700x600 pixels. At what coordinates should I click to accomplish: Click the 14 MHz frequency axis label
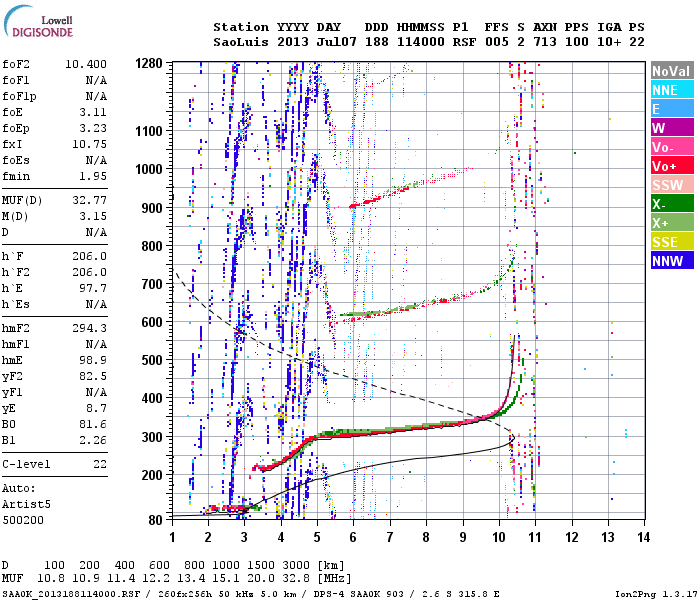click(x=644, y=538)
